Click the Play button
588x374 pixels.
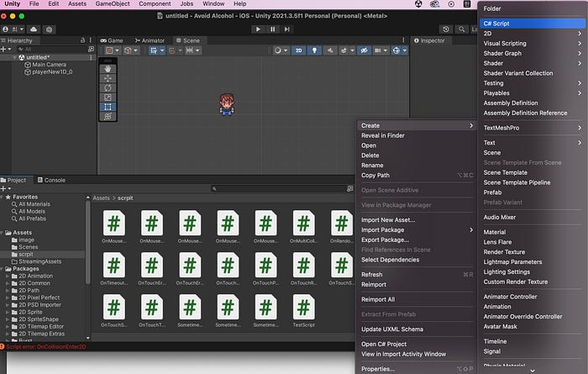[258, 29]
